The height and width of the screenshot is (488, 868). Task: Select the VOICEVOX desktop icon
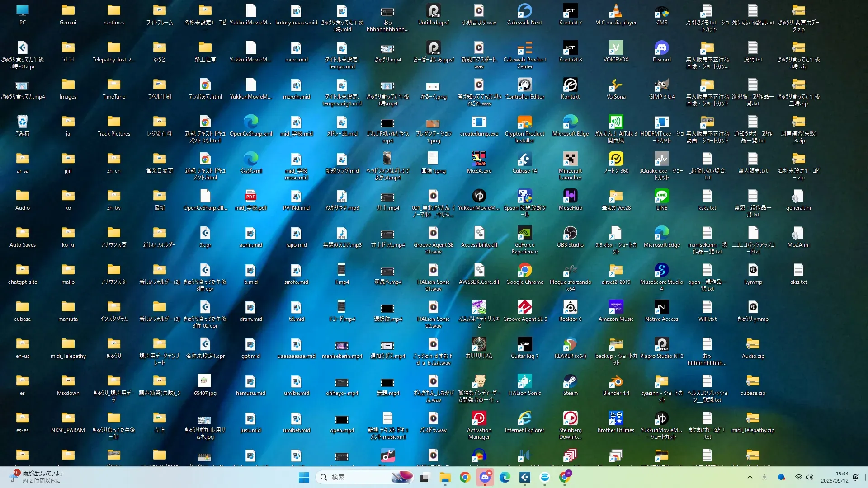616,48
